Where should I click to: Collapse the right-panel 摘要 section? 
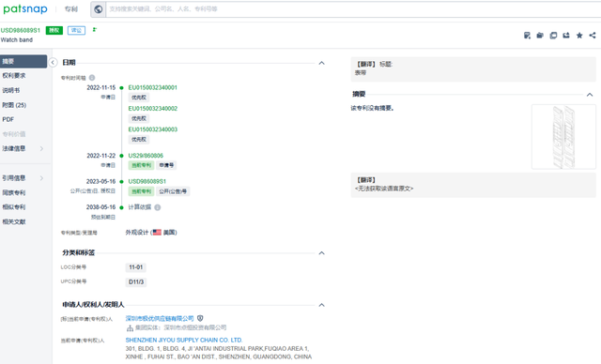[590, 95]
